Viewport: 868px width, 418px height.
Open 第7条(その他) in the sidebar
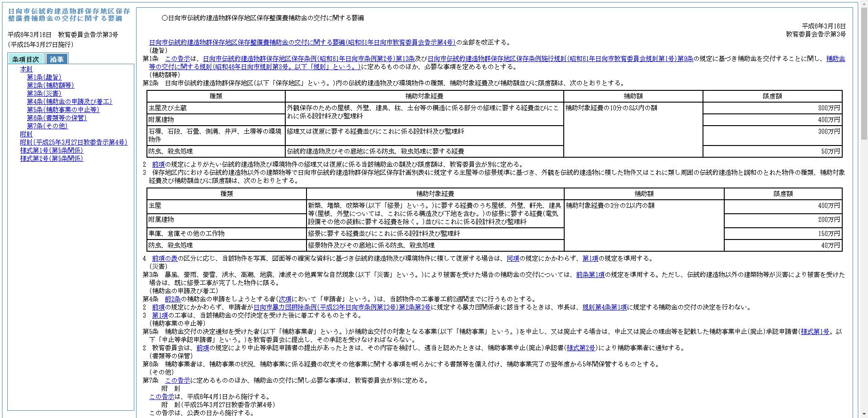coord(47,126)
